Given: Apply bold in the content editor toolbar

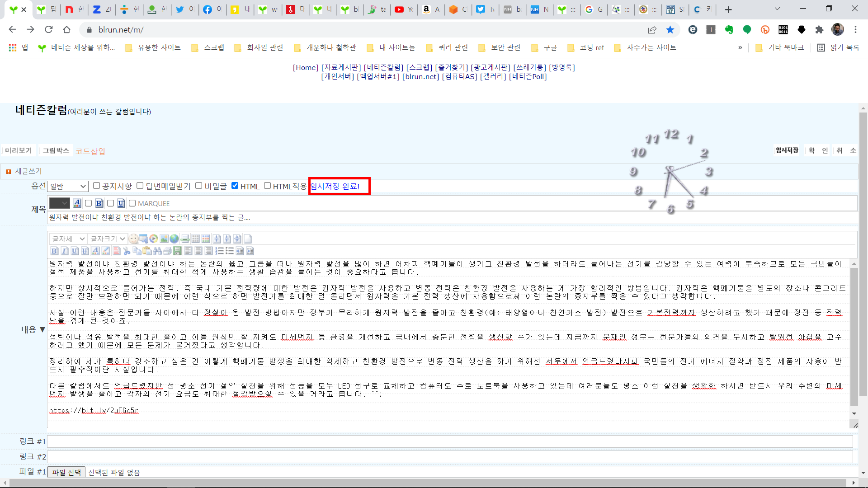Looking at the screenshot, I should point(54,251).
